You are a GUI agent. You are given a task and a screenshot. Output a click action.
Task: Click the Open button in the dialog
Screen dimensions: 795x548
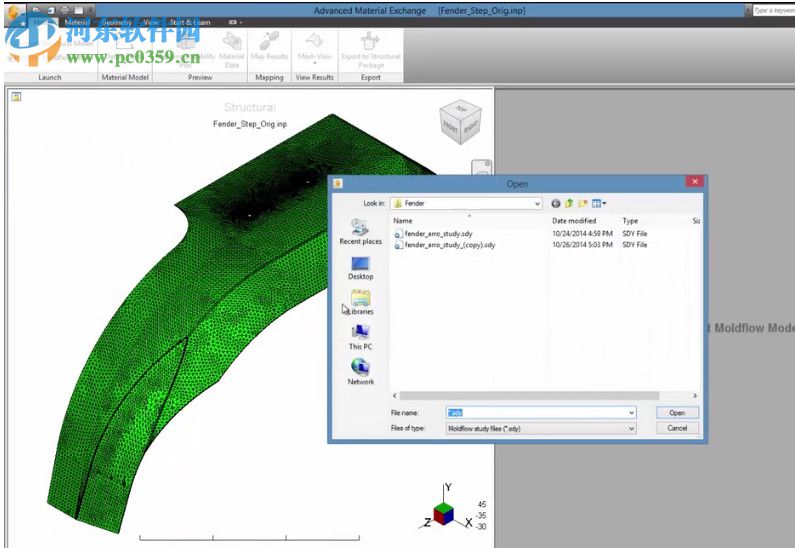(x=677, y=413)
